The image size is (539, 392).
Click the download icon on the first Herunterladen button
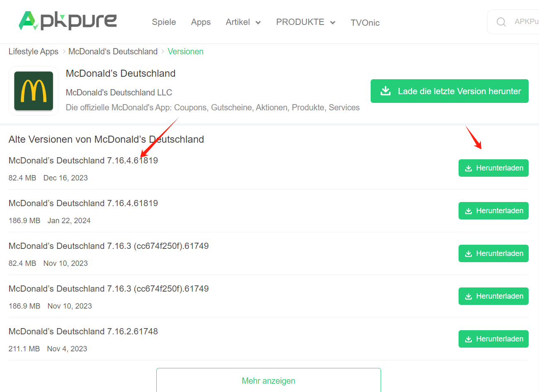(469, 168)
